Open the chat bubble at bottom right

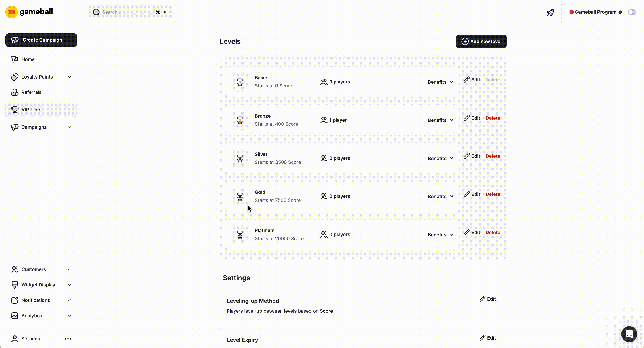point(629,334)
